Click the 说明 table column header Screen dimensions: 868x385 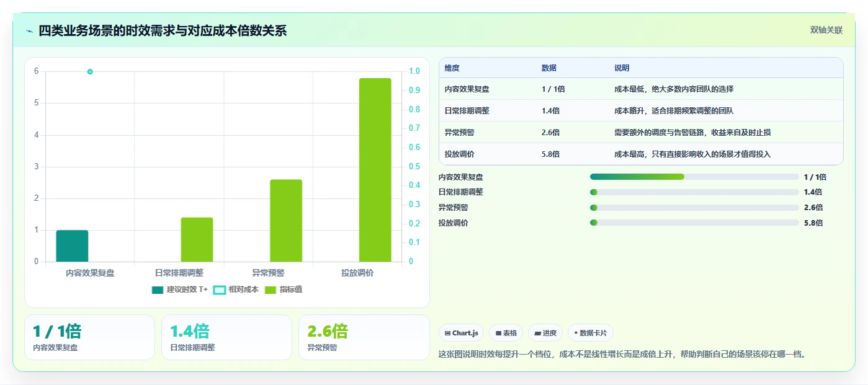tap(622, 68)
